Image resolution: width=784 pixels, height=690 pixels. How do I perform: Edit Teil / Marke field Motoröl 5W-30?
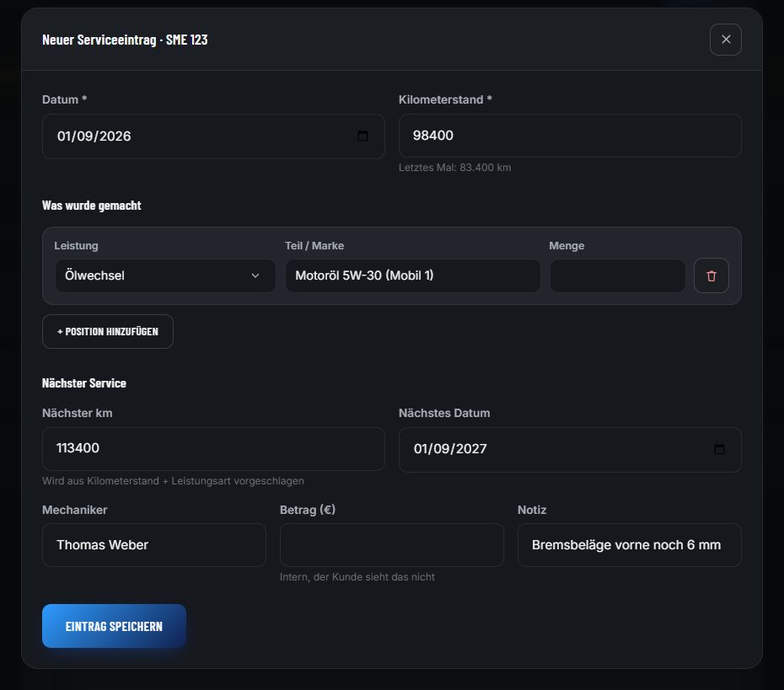(412, 275)
